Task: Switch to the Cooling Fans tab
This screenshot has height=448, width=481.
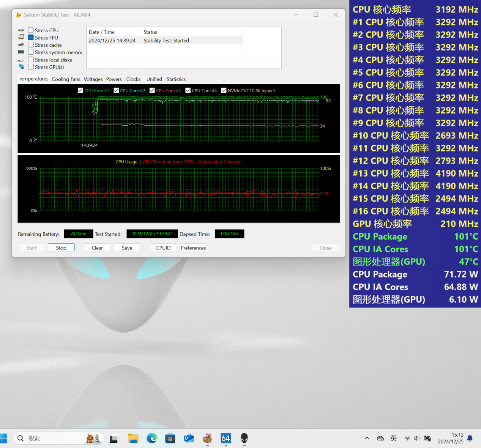Action: 66,79
